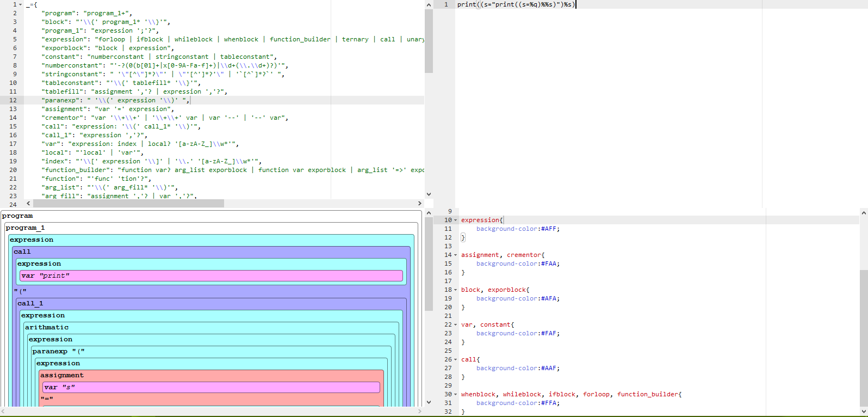This screenshot has width=868, height=417.
Task: Click the grammar editor horizontal scrollbar thumb
Action: [x=128, y=203]
